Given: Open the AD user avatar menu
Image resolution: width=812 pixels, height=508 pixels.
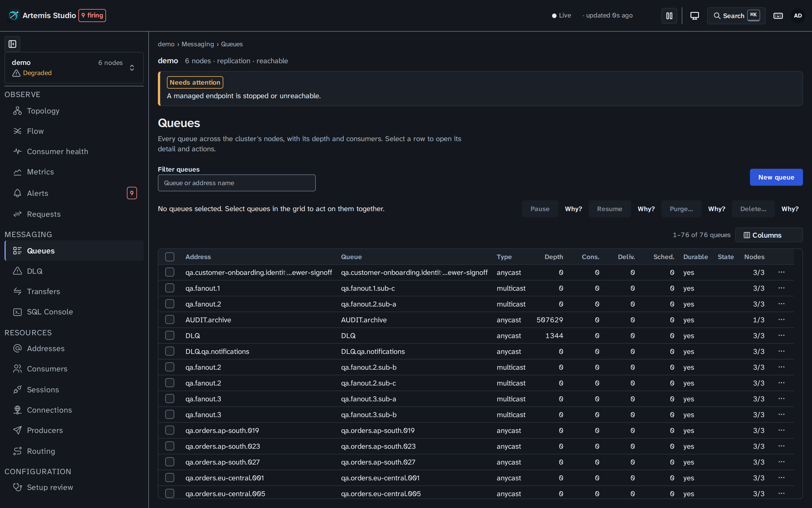Looking at the screenshot, I should coord(798,16).
